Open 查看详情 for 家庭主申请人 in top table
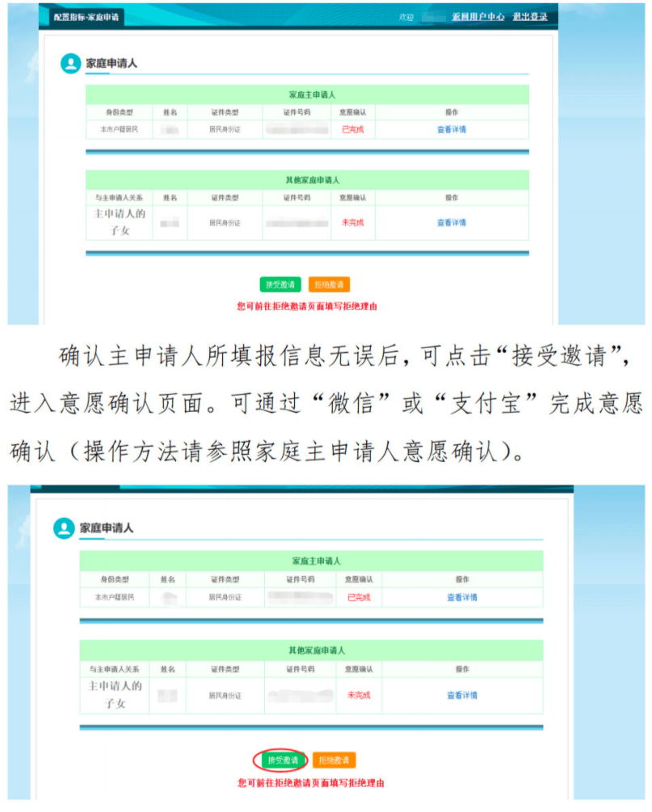Viewport: 652px width, 812px height. pyautogui.click(x=453, y=129)
